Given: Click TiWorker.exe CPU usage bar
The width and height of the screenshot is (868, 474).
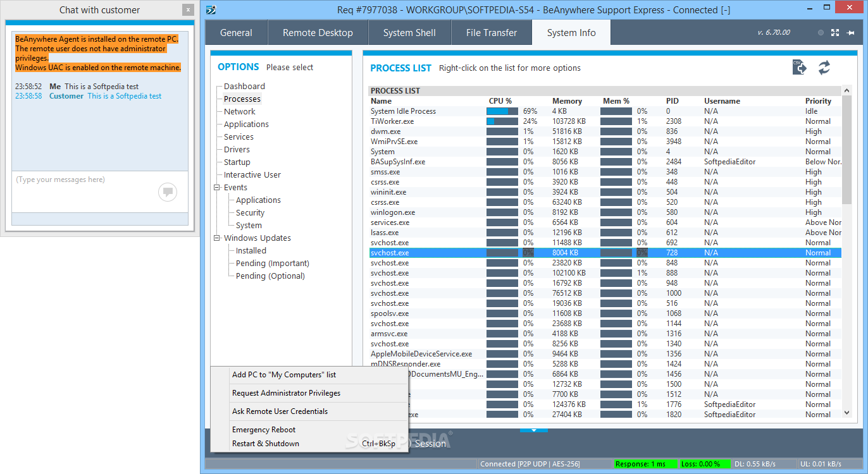Looking at the screenshot, I should click(502, 121).
